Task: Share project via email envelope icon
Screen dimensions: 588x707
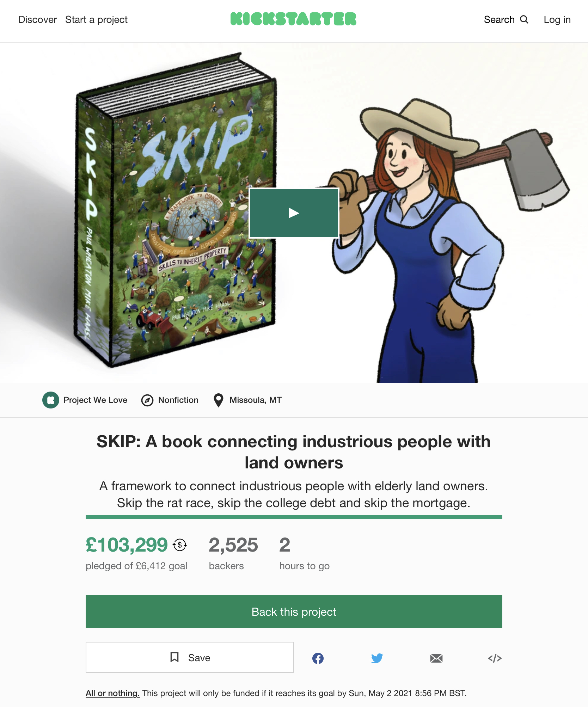Action: coord(436,658)
